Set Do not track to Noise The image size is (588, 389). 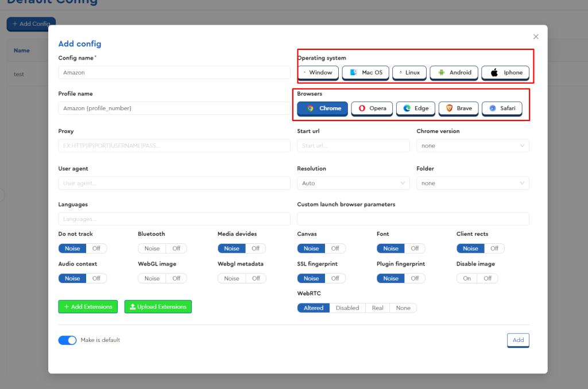coord(72,248)
